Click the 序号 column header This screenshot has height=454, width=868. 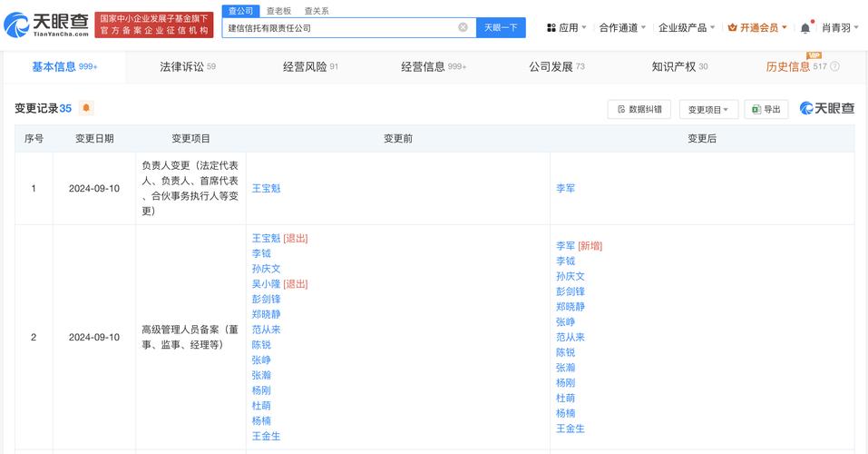pyautogui.click(x=34, y=139)
